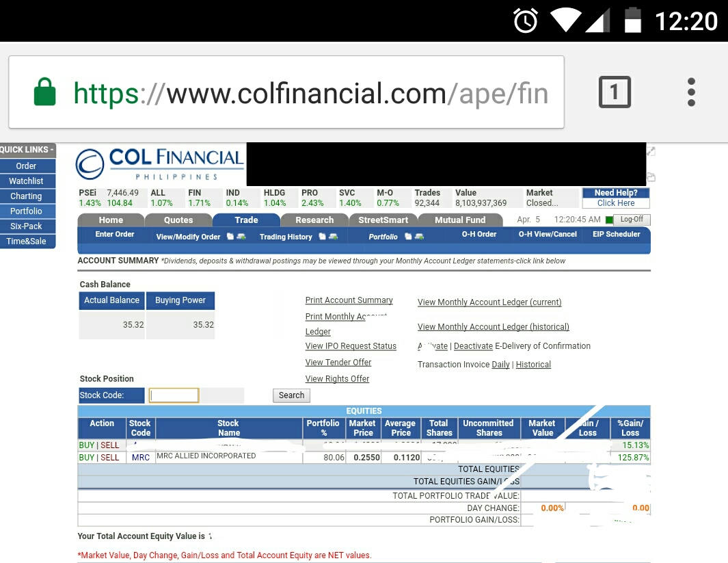
Task: Open the Historical transaction invoice link
Action: 533,364
